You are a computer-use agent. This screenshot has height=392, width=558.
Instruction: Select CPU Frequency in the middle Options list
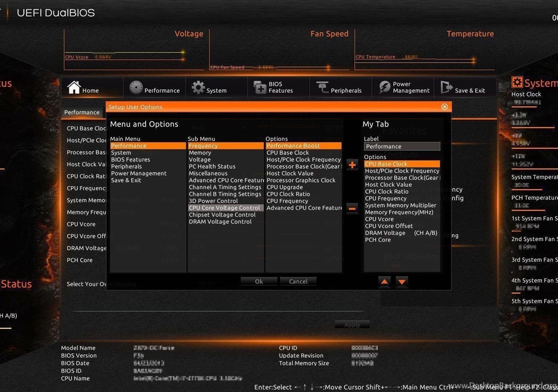pyautogui.click(x=304, y=201)
